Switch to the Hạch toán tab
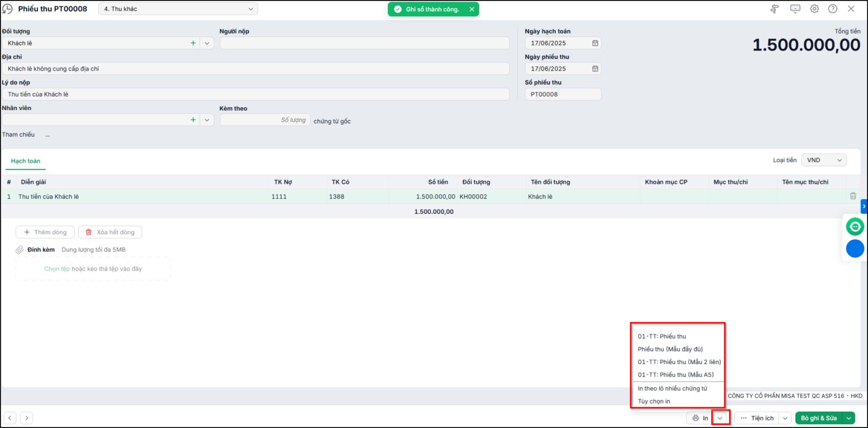This screenshot has width=868, height=428. (x=25, y=161)
